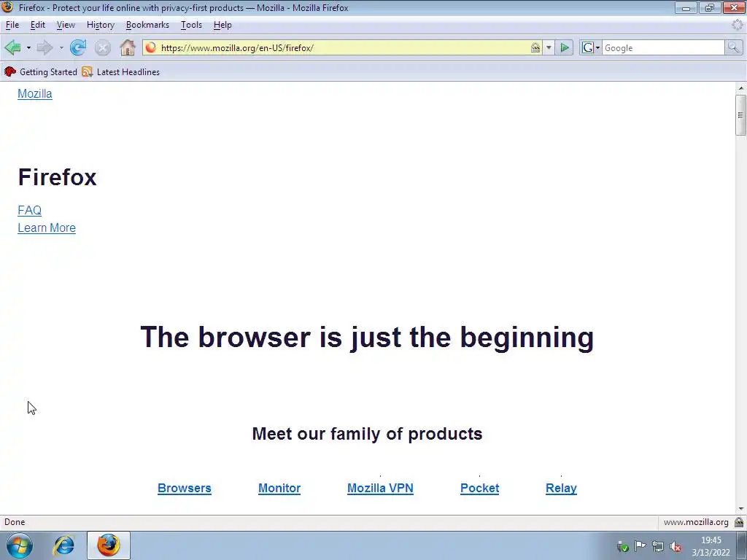Go to the Home page icon
This screenshot has width=747, height=560.
click(127, 47)
